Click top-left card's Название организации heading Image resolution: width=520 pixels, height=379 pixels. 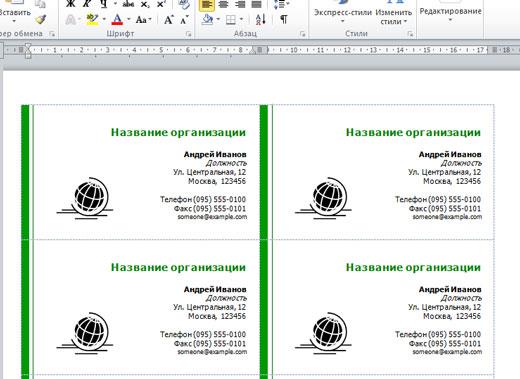[x=178, y=132]
